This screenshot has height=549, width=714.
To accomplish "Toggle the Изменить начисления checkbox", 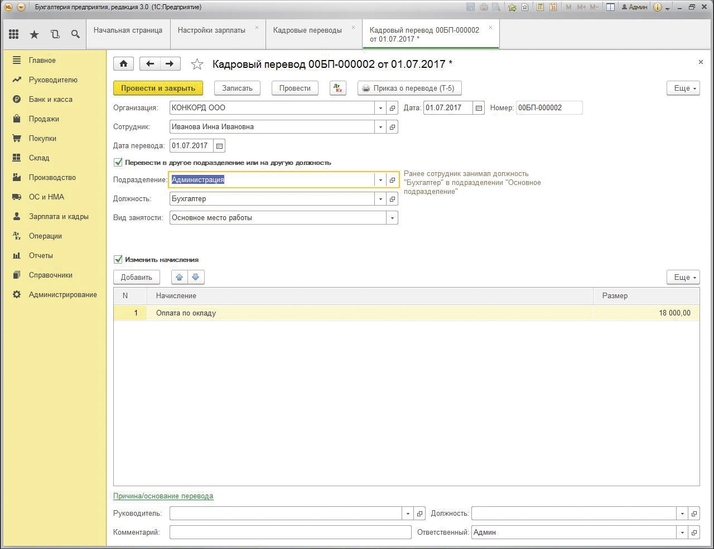I will pyautogui.click(x=119, y=259).
